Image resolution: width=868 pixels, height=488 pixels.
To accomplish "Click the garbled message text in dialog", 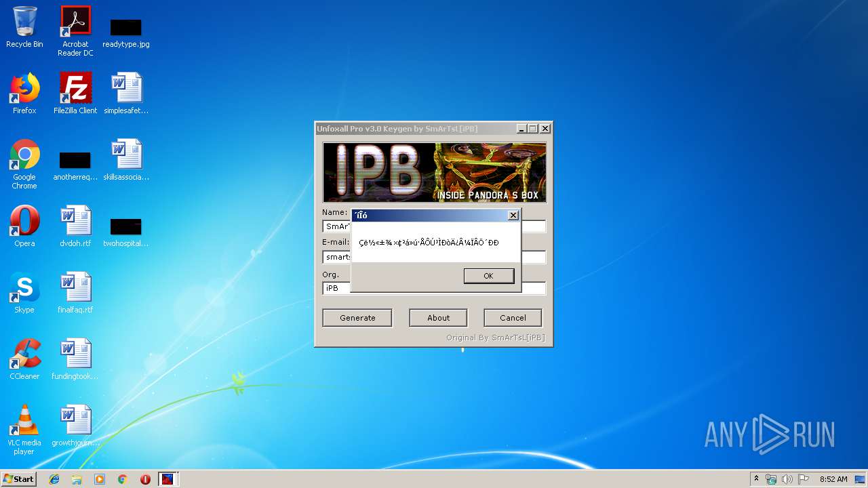I will coord(429,243).
